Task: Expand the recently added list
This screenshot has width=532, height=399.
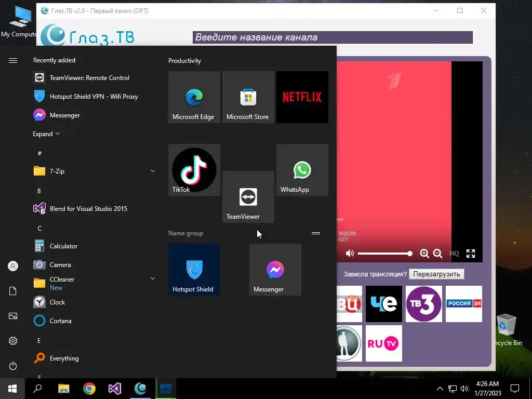Action: 46,134
